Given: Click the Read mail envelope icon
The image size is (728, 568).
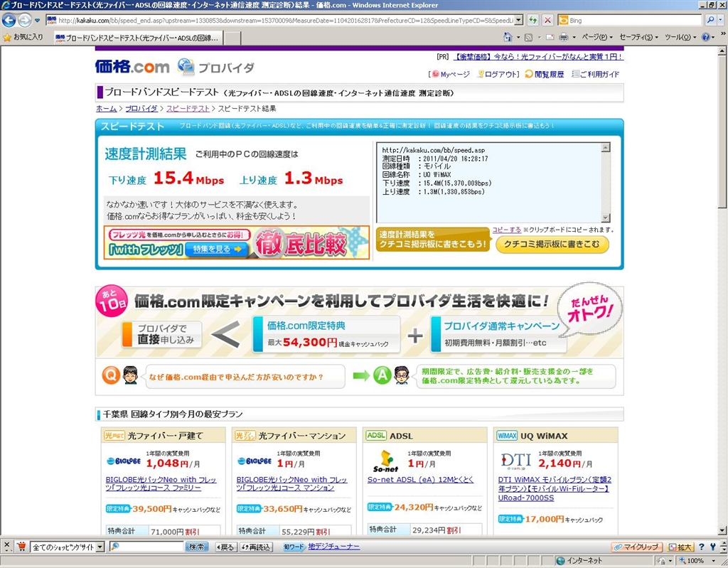Looking at the screenshot, I should click(x=550, y=37).
